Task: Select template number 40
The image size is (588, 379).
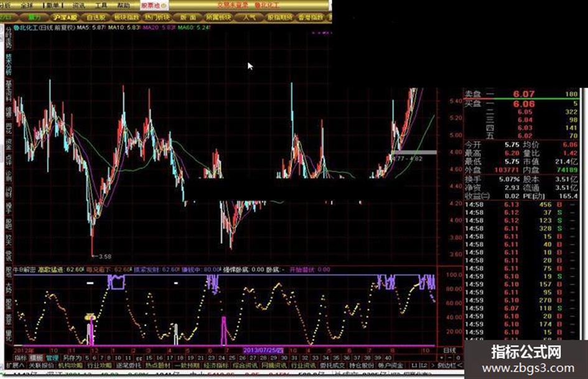Action: pos(388,358)
